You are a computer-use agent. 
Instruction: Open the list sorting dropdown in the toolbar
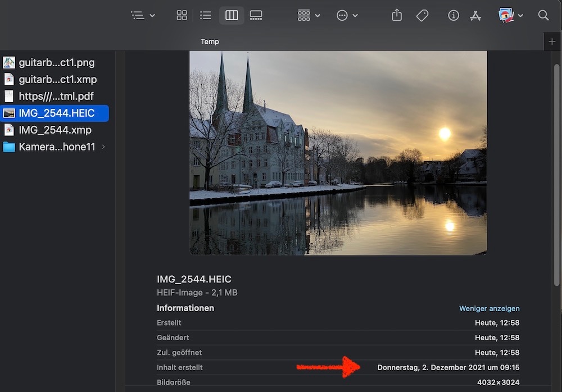point(143,16)
